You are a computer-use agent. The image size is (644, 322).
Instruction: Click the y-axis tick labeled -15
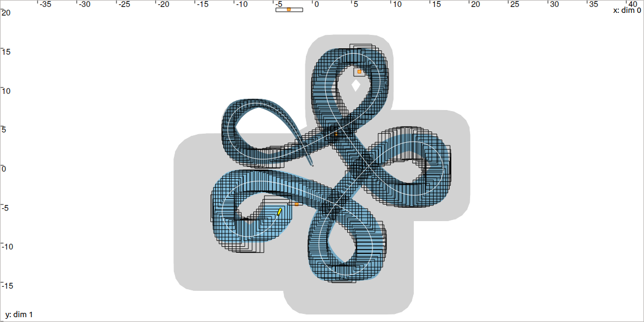pos(6,286)
